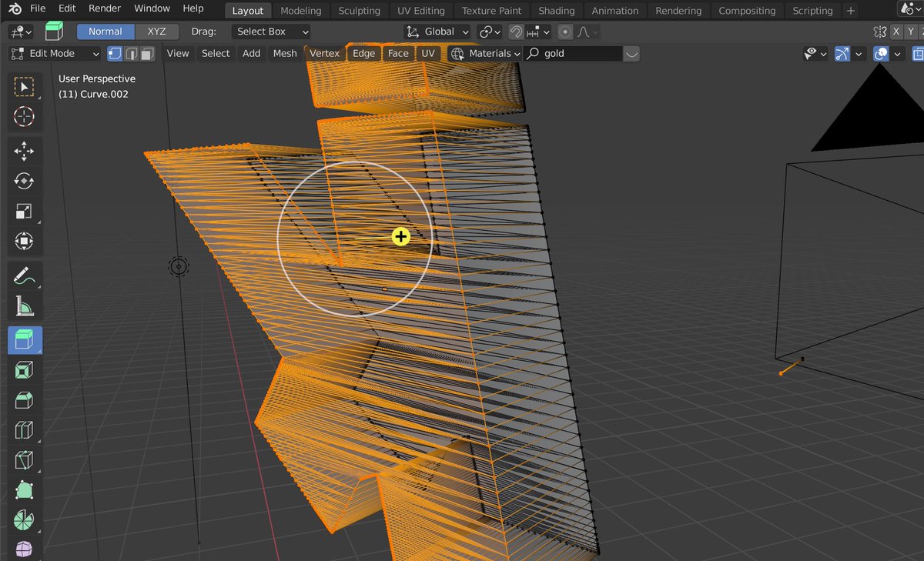Screen dimensions: 924x561
Task: Open Global transform orientation dropdown
Action: (437, 32)
